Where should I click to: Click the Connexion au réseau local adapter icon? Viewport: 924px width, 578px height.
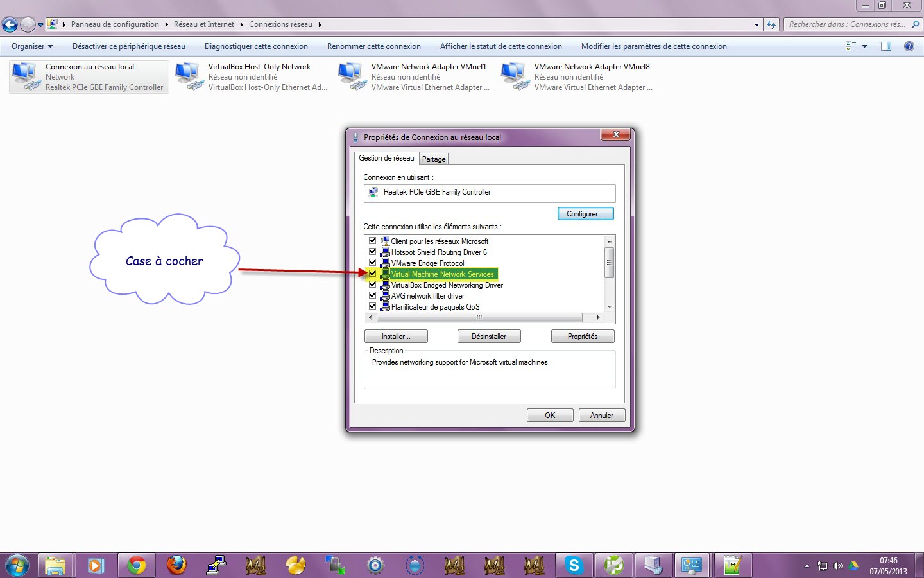27,76
